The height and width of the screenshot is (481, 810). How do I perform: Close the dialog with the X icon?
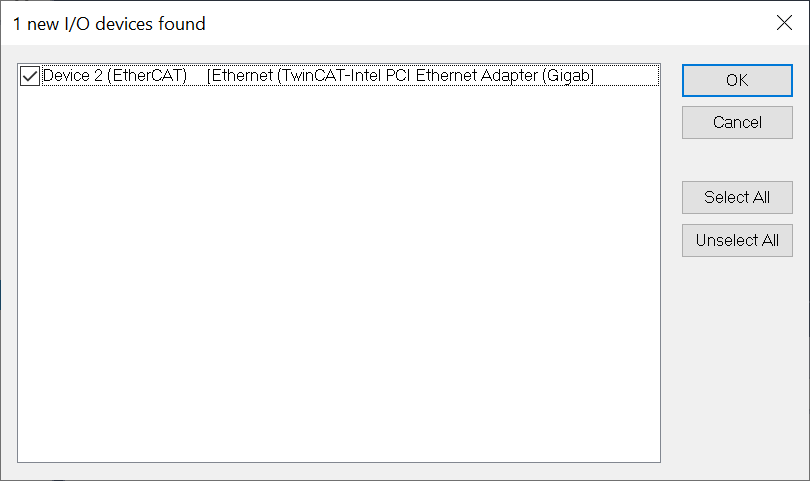click(x=784, y=23)
